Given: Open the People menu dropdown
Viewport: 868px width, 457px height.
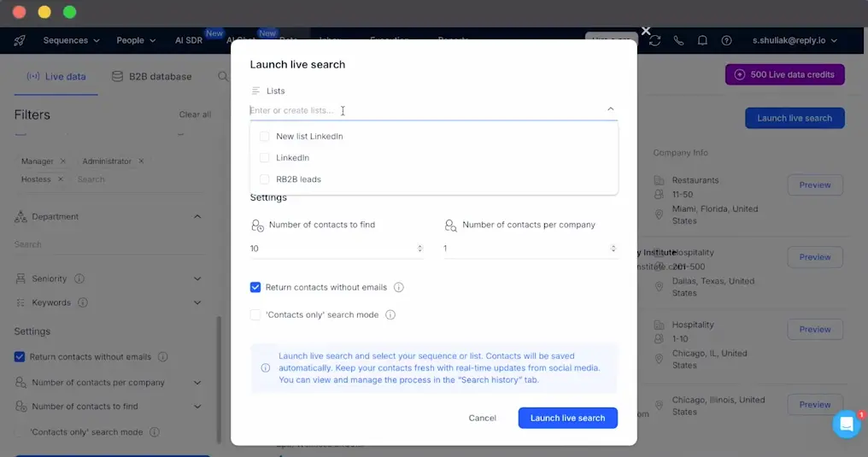Looking at the screenshot, I should tap(136, 40).
